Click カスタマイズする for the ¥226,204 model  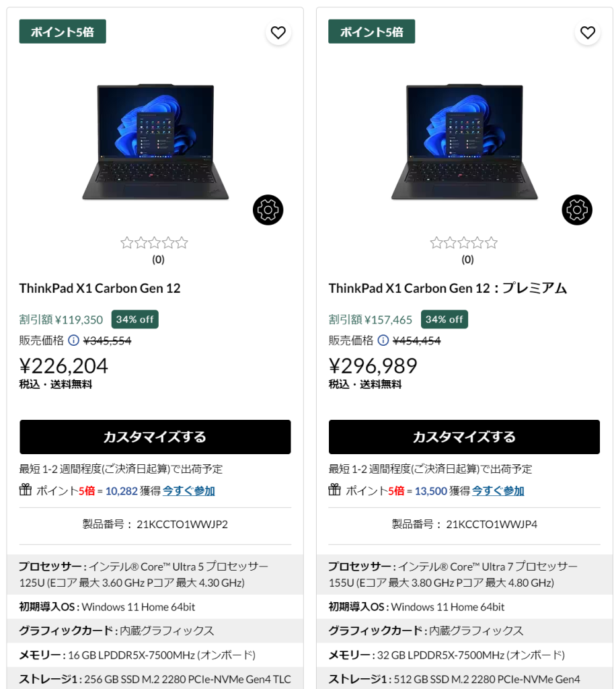pos(155,437)
